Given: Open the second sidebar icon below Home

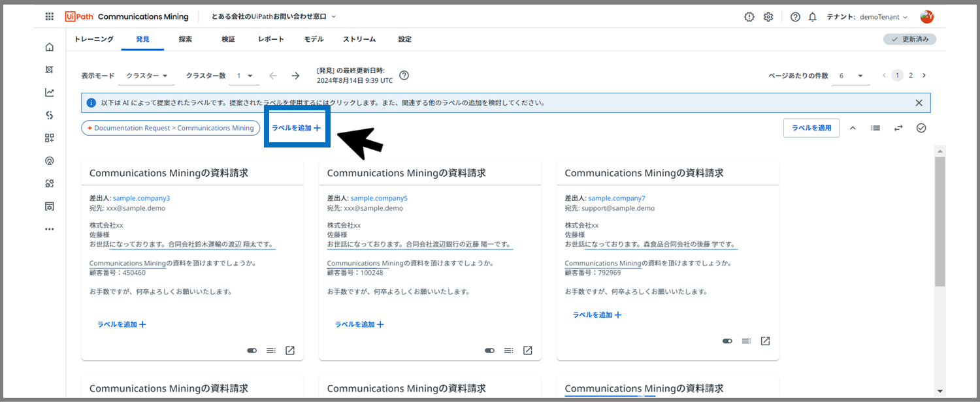Looking at the screenshot, I should tap(50, 70).
